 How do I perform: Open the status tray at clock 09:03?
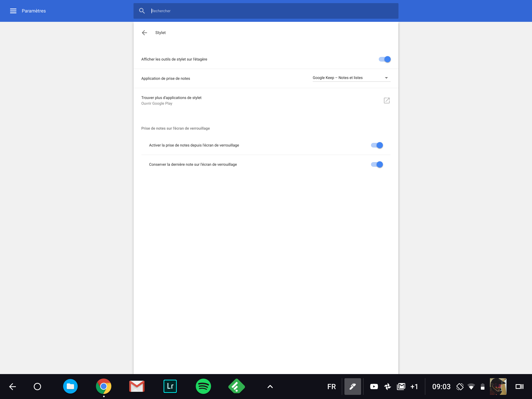(441, 387)
